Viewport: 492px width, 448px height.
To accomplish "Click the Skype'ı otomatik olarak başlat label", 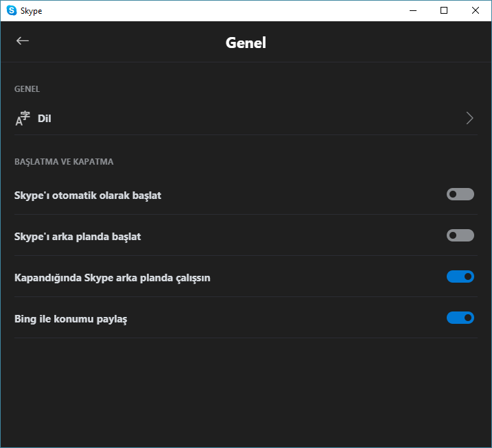I will (x=88, y=196).
